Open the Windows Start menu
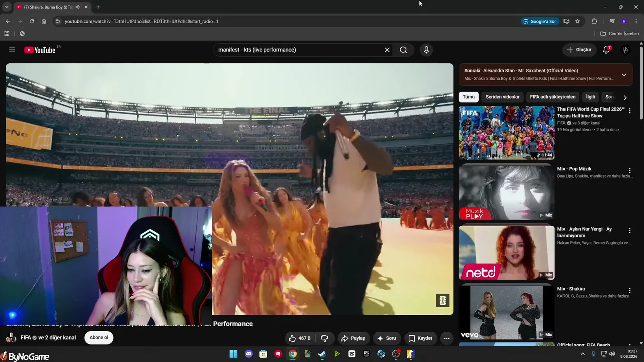Image resolution: width=644 pixels, height=362 pixels. coord(233,354)
